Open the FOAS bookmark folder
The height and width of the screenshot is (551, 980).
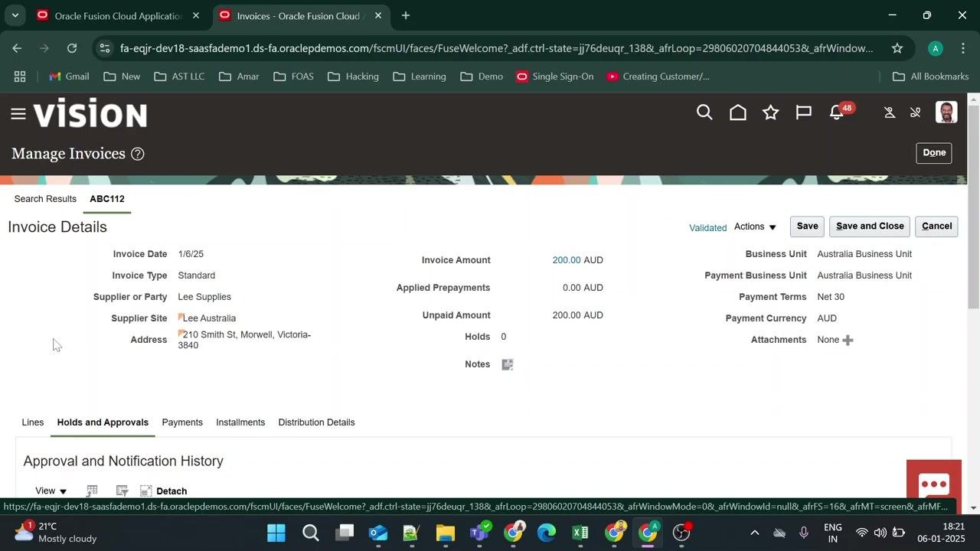point(293,77)
